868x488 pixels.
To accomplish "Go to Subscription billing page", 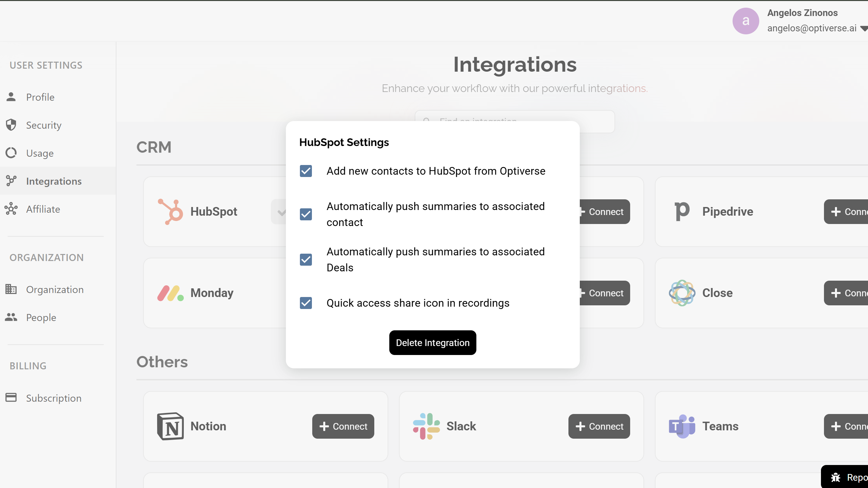I will (54, 398).
